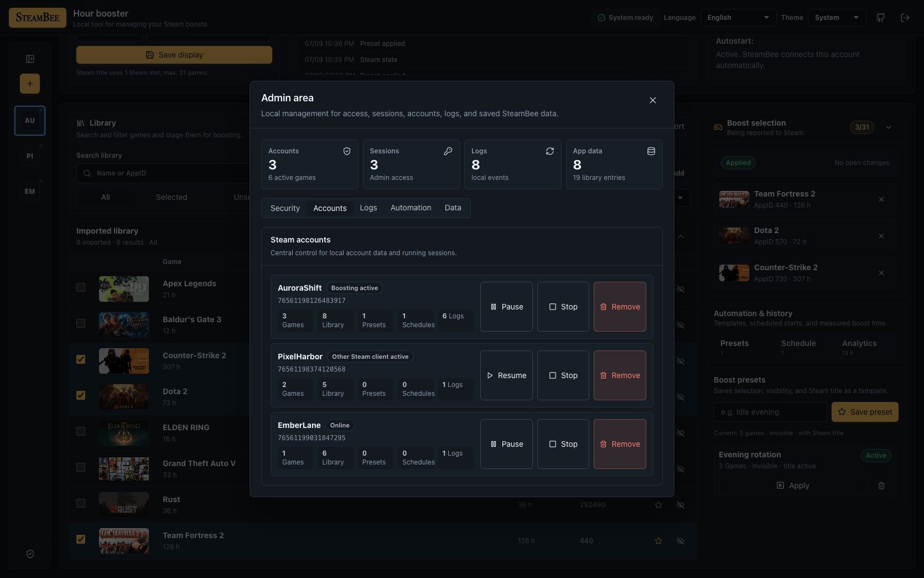Close the Admin area dialog
This screenshot has height=578, width=924.
[653, 100]
